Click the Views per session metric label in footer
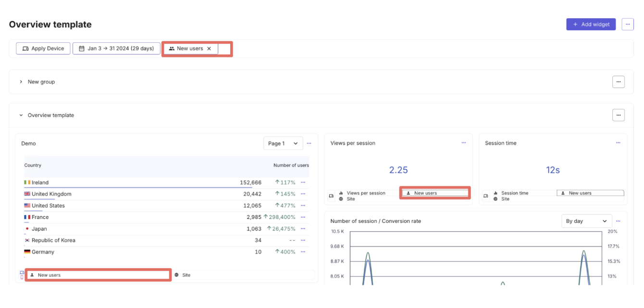644x308 pixels. (x=366, y=193)
